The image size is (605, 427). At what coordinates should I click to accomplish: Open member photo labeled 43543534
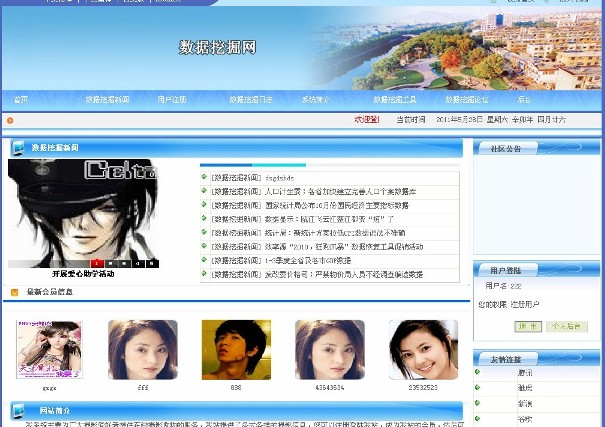coord(329,349)
